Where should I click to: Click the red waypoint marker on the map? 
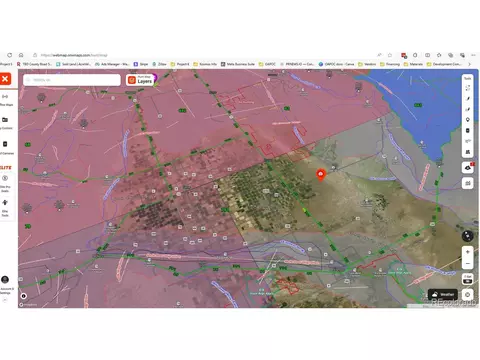(321, 175)
